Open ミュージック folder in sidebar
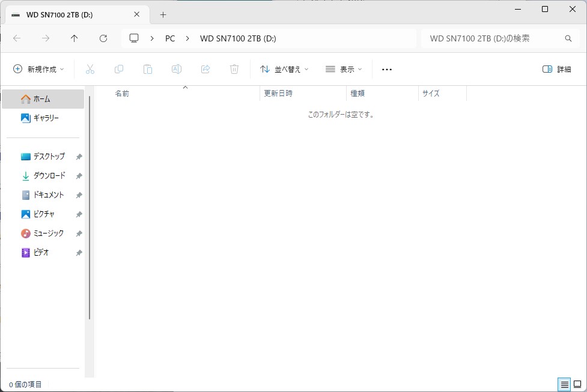Image resolution: width=587 pixels, height=392 pixels. (x=43, y=234)
